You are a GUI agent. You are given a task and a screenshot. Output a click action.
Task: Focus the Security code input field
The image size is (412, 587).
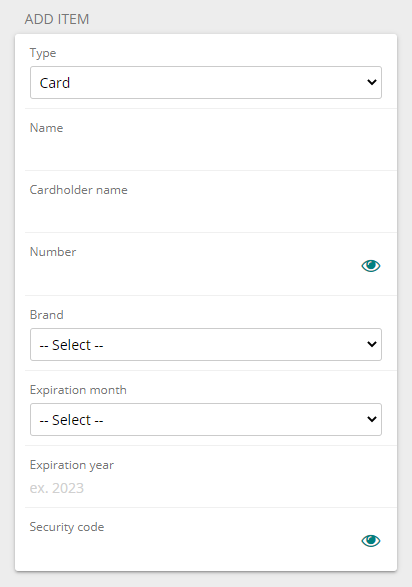[x=193, y=550]
